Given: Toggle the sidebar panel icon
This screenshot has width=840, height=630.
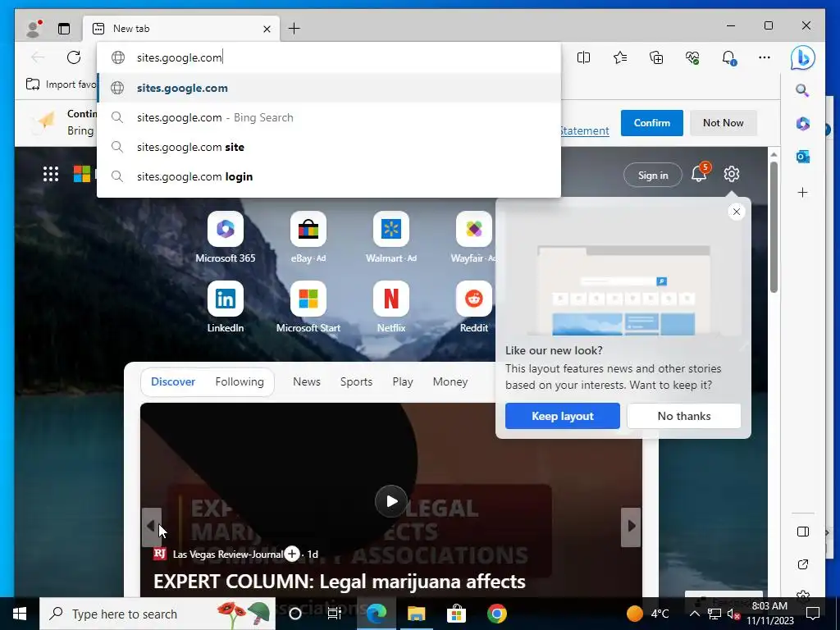Looking at the screenshot, I should (x=802, y=532).
